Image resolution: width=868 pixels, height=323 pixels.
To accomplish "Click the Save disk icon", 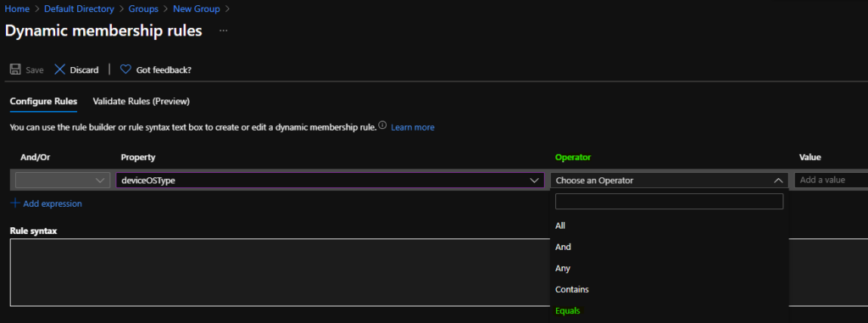I will click(15, 70).
